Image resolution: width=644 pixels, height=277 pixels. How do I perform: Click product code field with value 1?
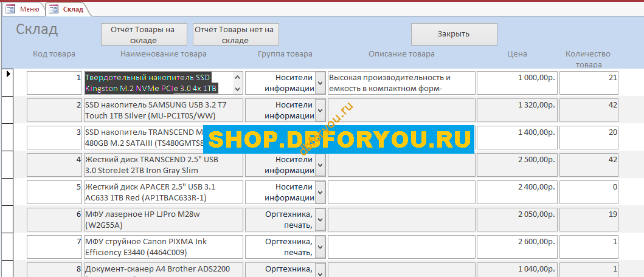pyautogui.click(x=54, y=83)
